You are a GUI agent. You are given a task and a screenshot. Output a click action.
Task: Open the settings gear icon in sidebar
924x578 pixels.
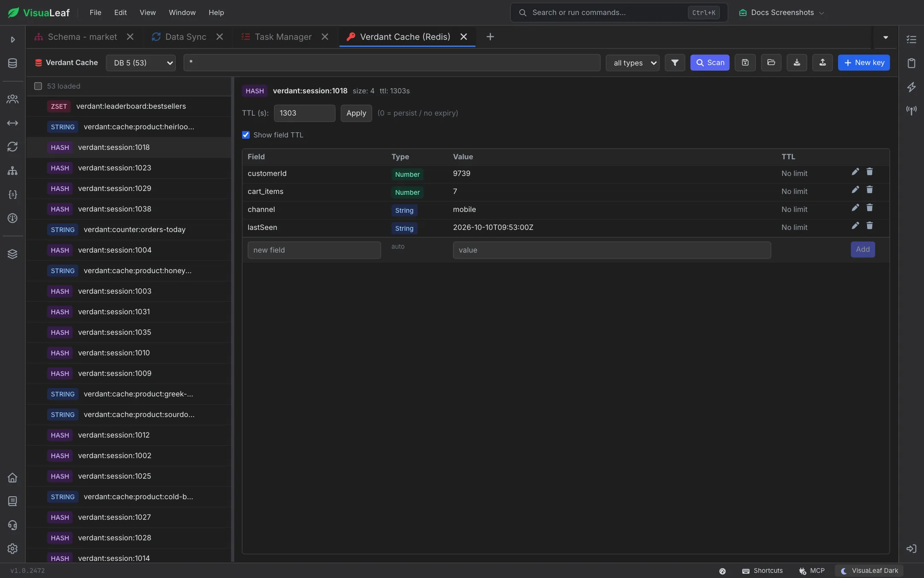12,548
